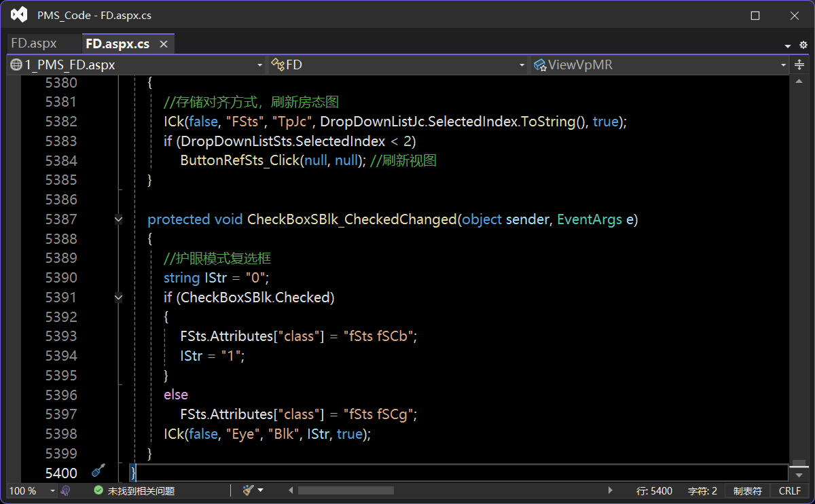The width and height of the screenshot is (815, 504).
Task: Collapse the CheckBoxSBlk_CheckedChanged method
Action: tap(119, 219)
